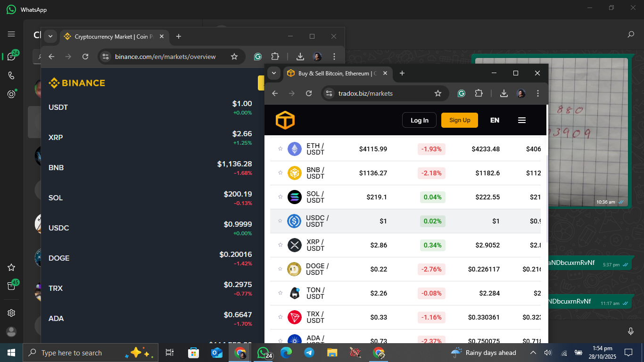Go back in the Binance browser window
Image resolution: width=644 pixels, height=362 pixels.
pos(51,57)
